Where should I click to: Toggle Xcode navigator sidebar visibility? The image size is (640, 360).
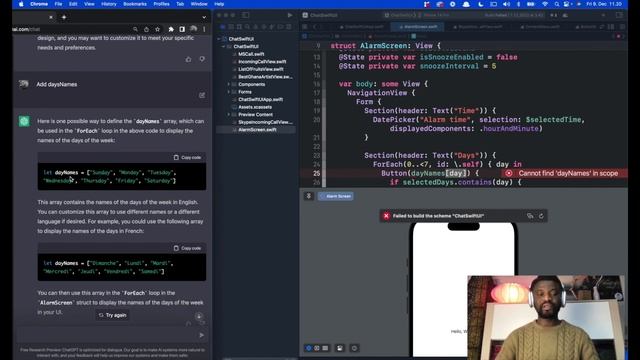click(x=246, y=15)
